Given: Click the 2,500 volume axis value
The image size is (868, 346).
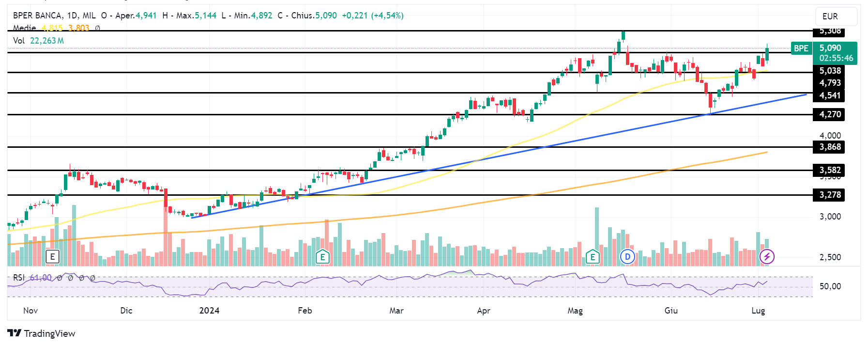Looking at the screenshot, I should point(830,257).
